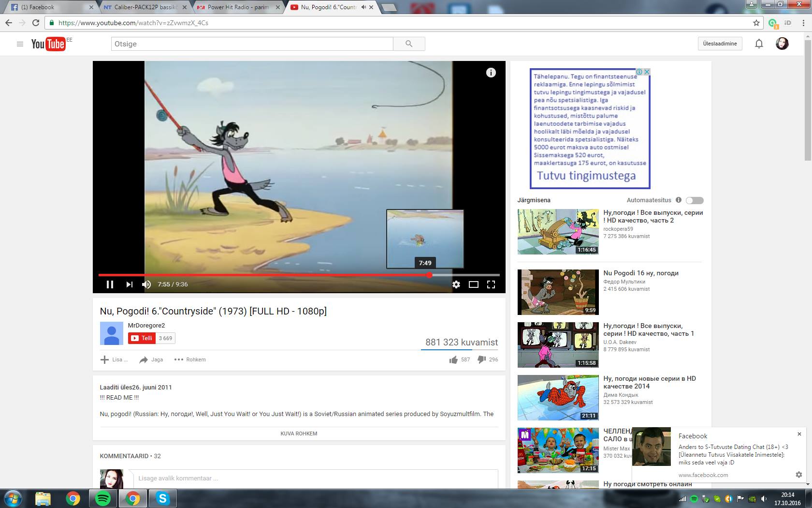Image resolution: width=812 pixels, height=508 pixels.
Task: Close the Nu, Pogodi tab
Action: (371, 7)
